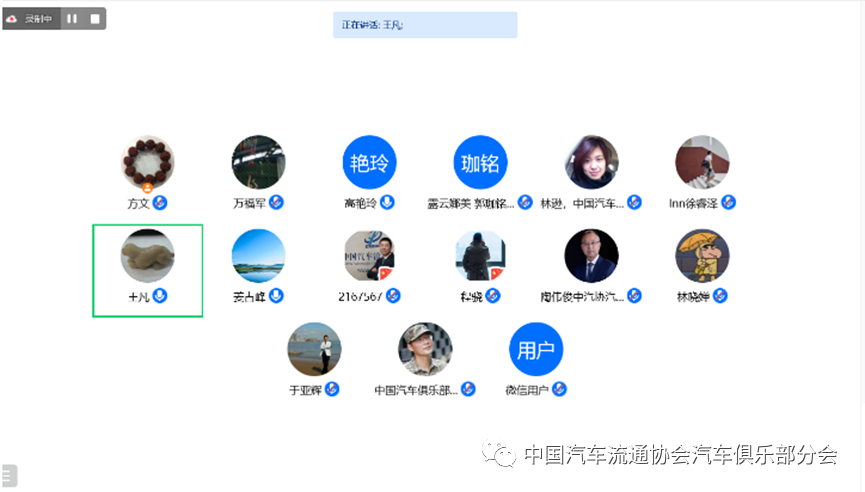Click the name label 微信用户

[x=527, y=390]
